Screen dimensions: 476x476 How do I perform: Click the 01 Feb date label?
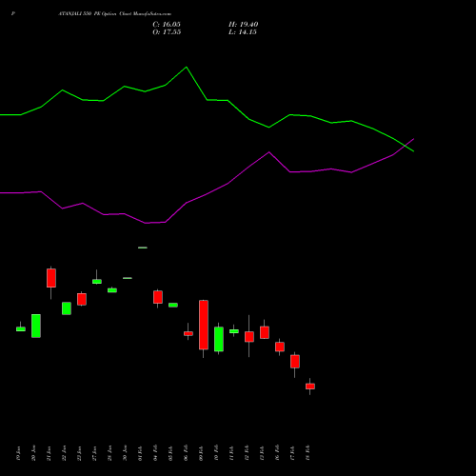140,453
